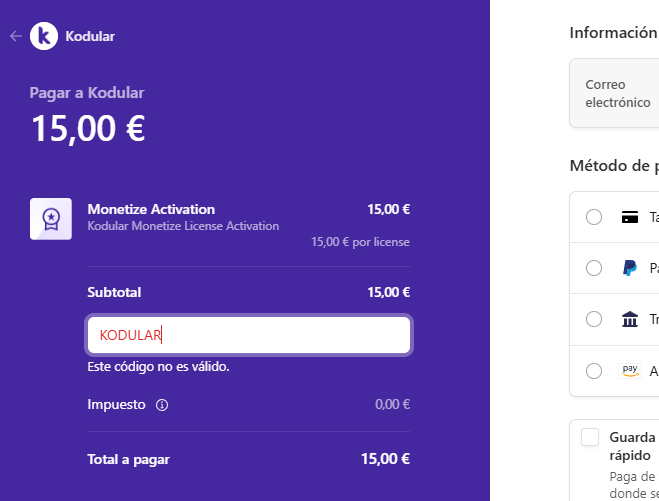The height and width of the screenshot is (501, 659).
Task: Choose the bank transfer radio button
Action: (594, 319)
